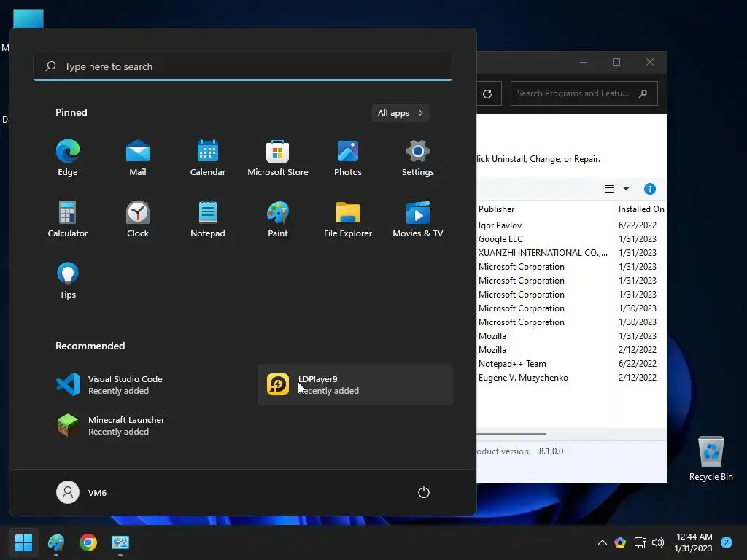Viewport: 747px width, 560px height.
Task: Select the Google LLC program row
Action: point(572,239)
